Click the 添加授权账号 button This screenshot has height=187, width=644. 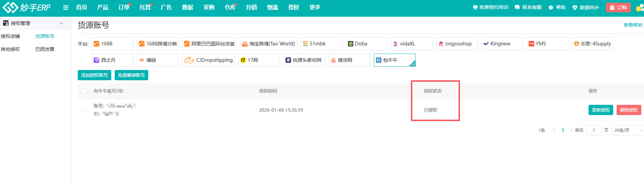pyautogui.click(x=95, y=75)
